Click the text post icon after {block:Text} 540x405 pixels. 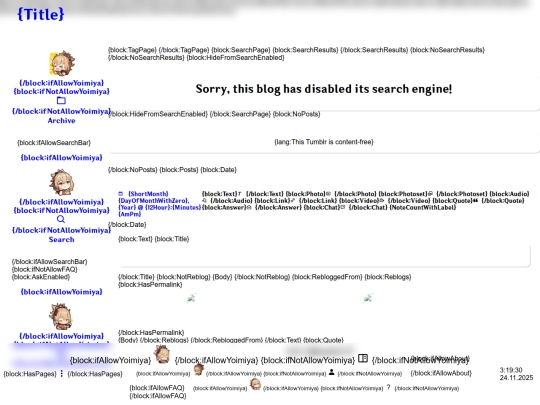pos(240,194)
